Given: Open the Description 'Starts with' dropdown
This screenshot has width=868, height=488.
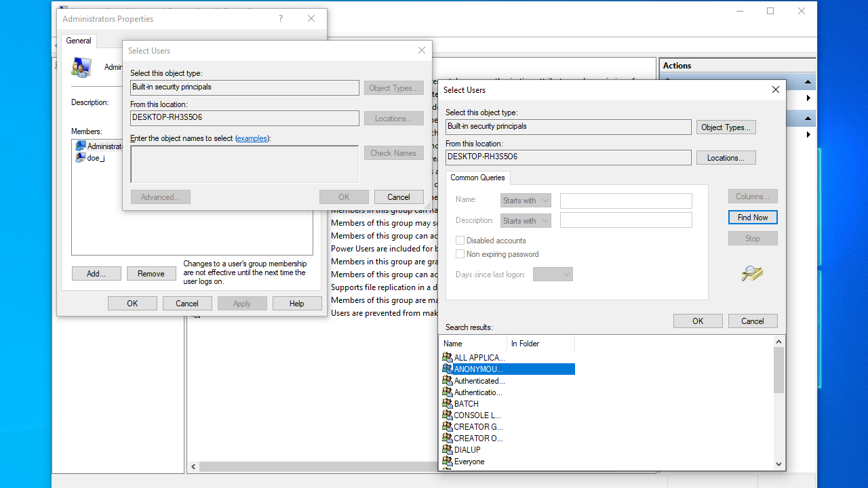Looking at the screenshot, I should tap(526, 221).
